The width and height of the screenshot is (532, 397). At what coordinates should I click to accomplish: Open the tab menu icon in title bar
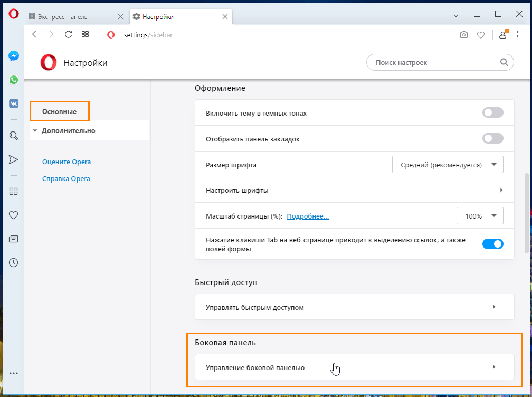[456, 14]
